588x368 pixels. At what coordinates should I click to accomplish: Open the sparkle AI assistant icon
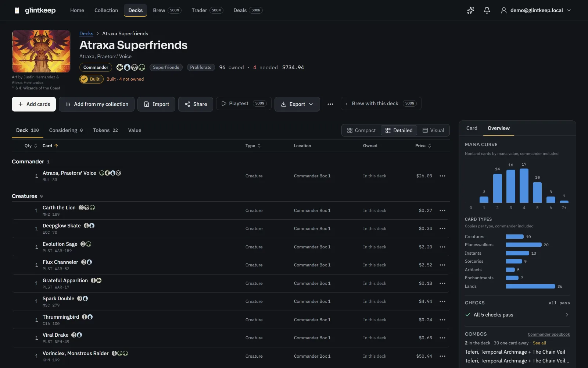tap(471, 10)
